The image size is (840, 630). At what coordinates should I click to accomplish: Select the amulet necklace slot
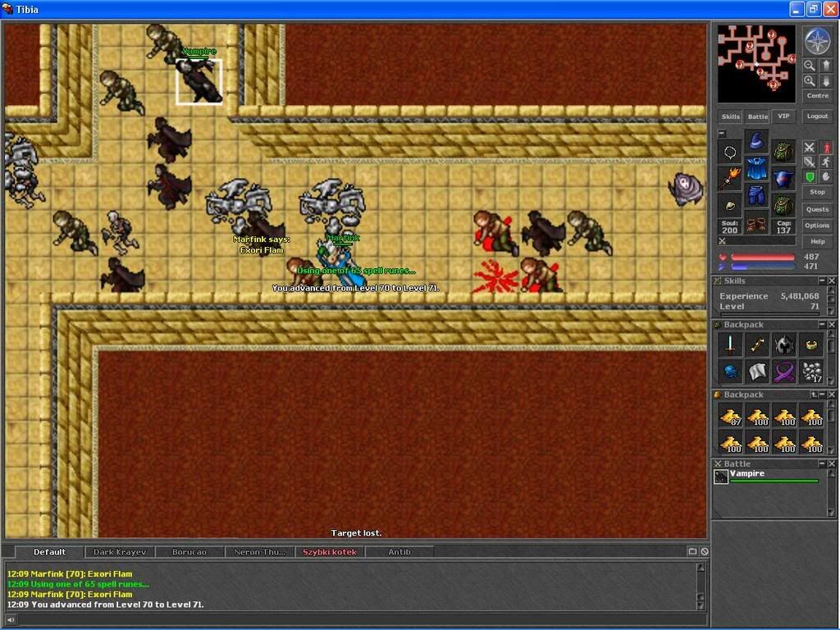[729, 153]
